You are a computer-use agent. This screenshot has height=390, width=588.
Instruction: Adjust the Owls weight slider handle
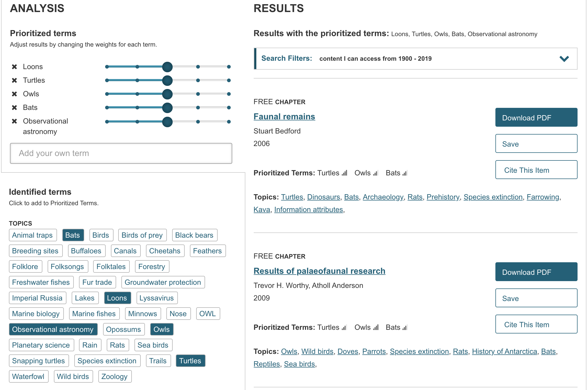click(167, 94)
